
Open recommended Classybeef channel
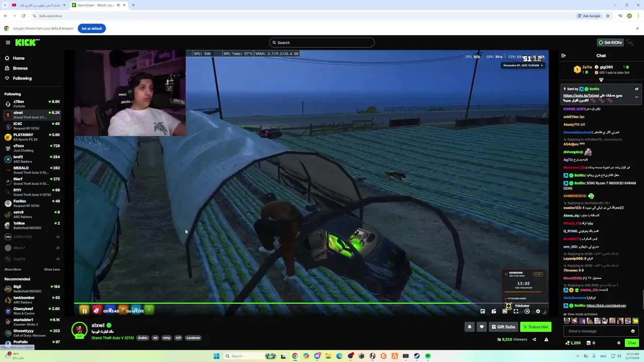coord(32,311)
